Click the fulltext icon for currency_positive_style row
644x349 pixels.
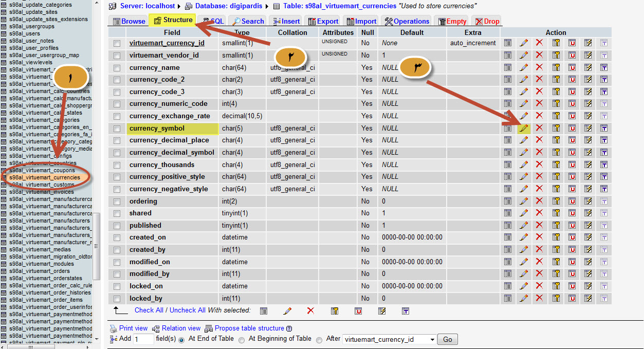604,177
